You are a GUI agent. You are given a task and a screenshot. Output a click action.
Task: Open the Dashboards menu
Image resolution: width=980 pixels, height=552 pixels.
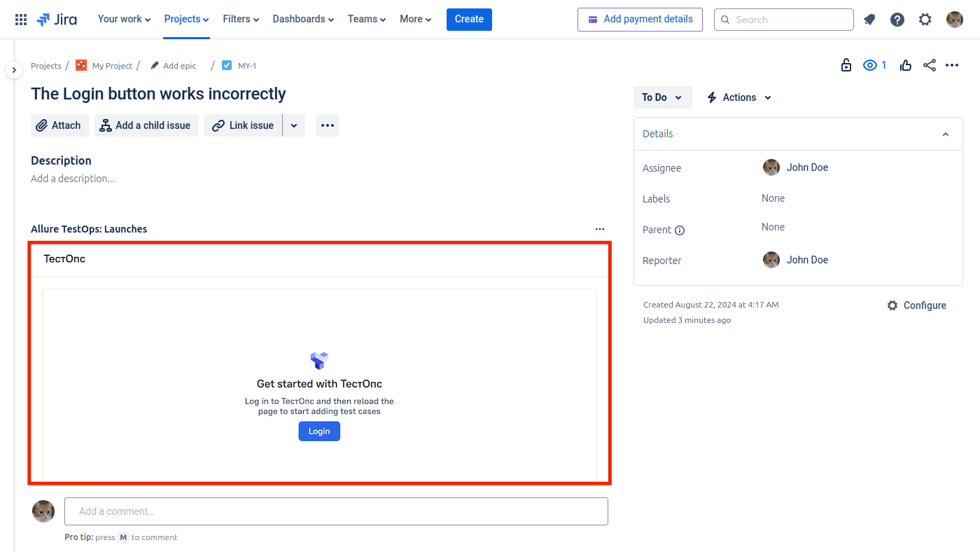point(303,19)
